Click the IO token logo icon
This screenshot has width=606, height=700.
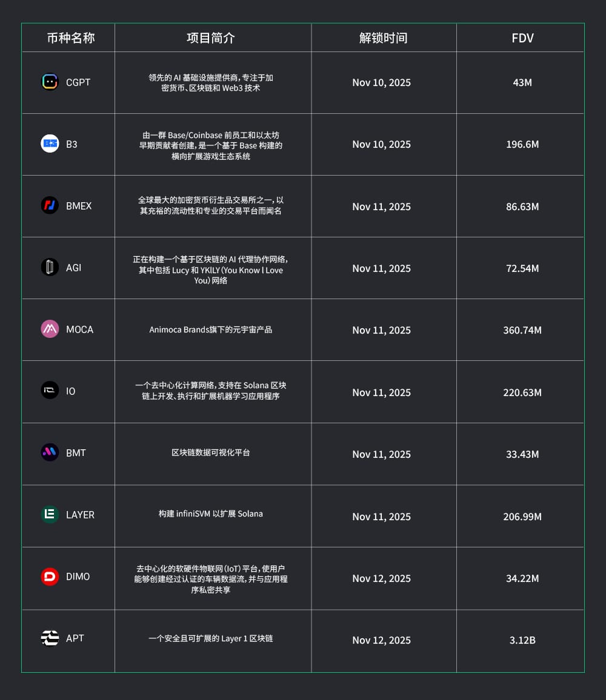pos(50,391)
